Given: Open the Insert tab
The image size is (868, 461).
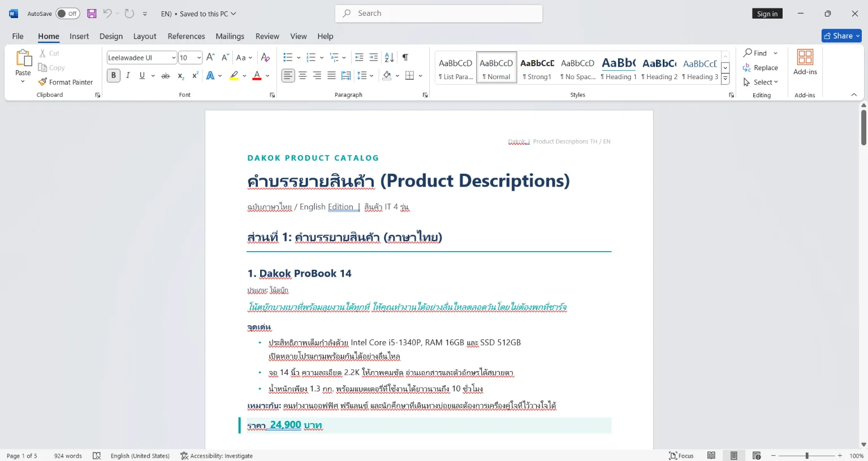Looking at the screenshot, I should click(79, 36).
